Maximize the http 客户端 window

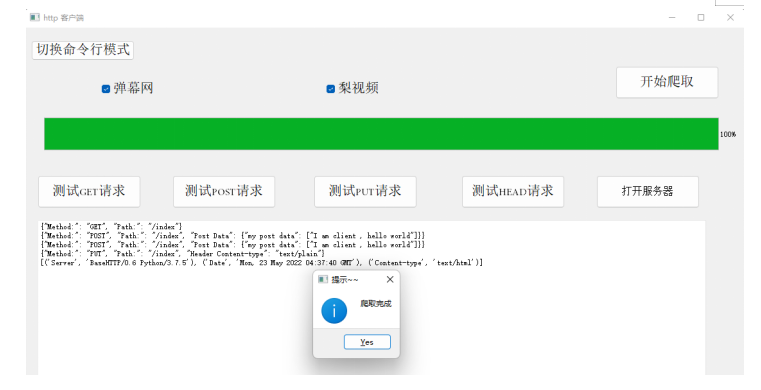point(701,17)
